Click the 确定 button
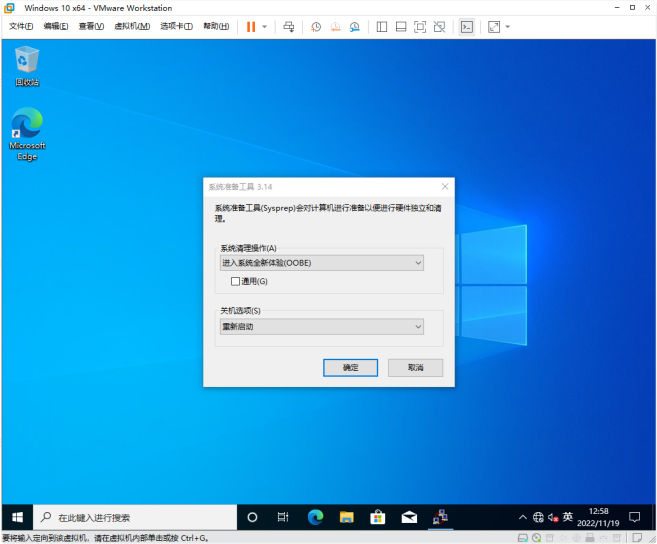This screenshot has width=657, height=544. click(x=350, y=368)
